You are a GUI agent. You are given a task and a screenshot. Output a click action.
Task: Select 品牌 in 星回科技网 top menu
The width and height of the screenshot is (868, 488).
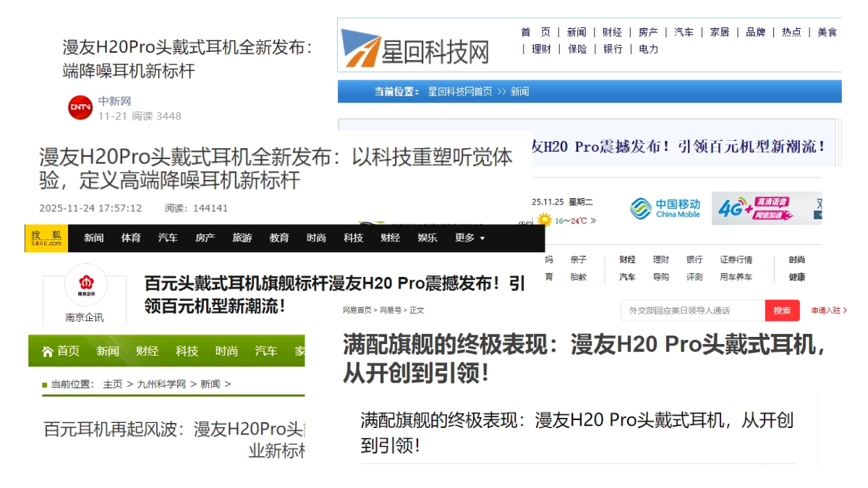[x=756, y=32]
